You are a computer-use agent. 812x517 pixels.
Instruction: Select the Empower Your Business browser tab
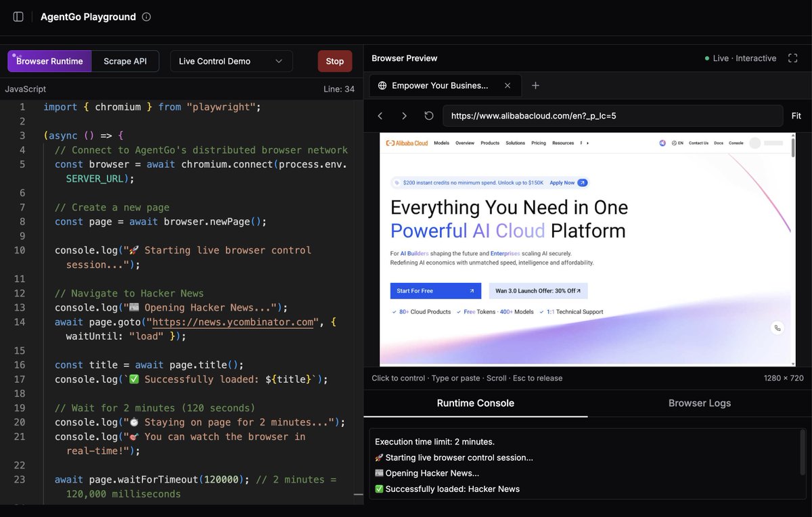pyautogui.click(x=445, y=85)
